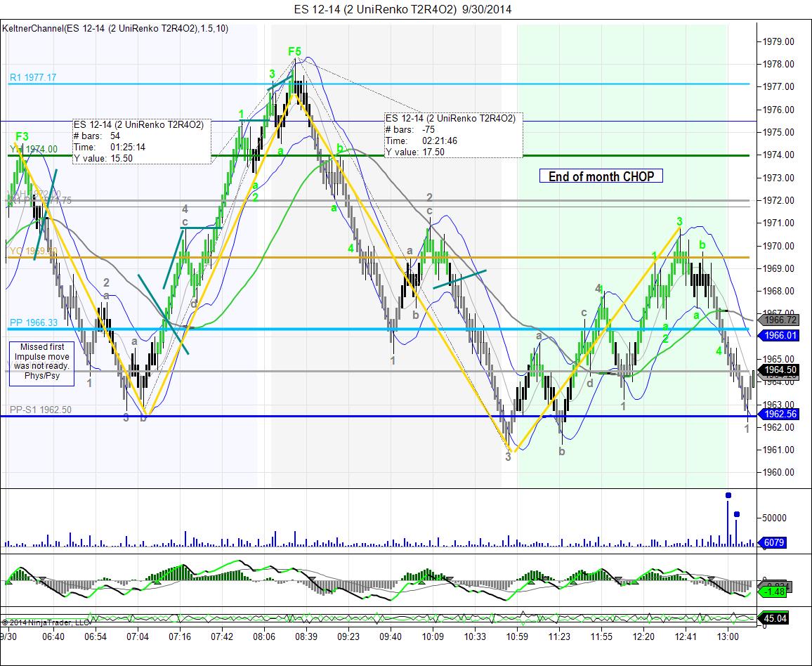Select the 6079 volume value marker

[773, 543]
